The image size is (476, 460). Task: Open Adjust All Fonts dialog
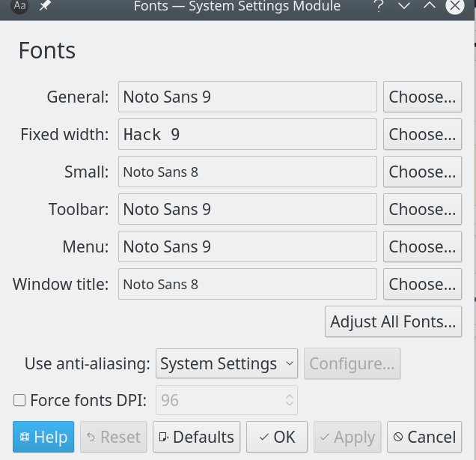(393, 321)
